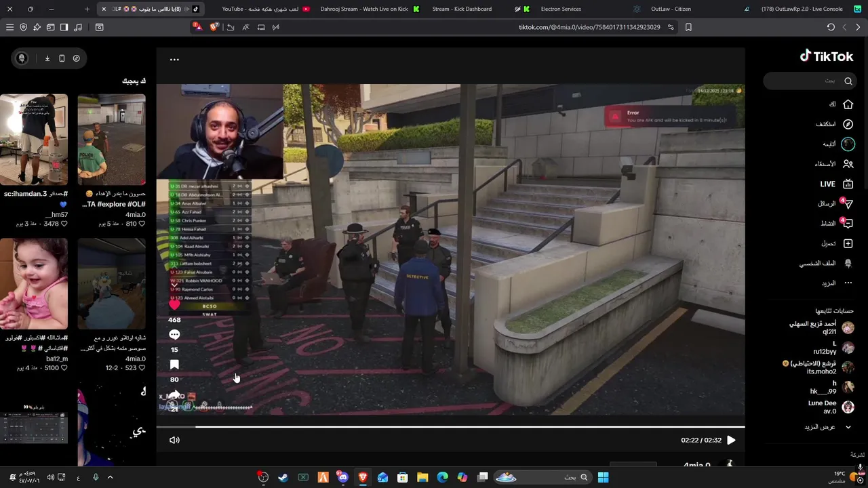Open the three-dot options above the video
Viewport: 868px width, 488px height.
point(174,60)
